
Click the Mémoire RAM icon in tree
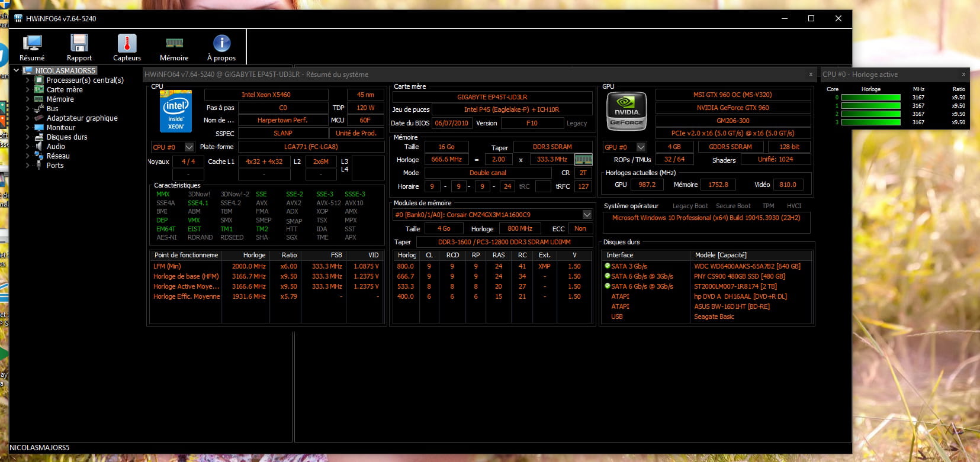tap(39, 99)
